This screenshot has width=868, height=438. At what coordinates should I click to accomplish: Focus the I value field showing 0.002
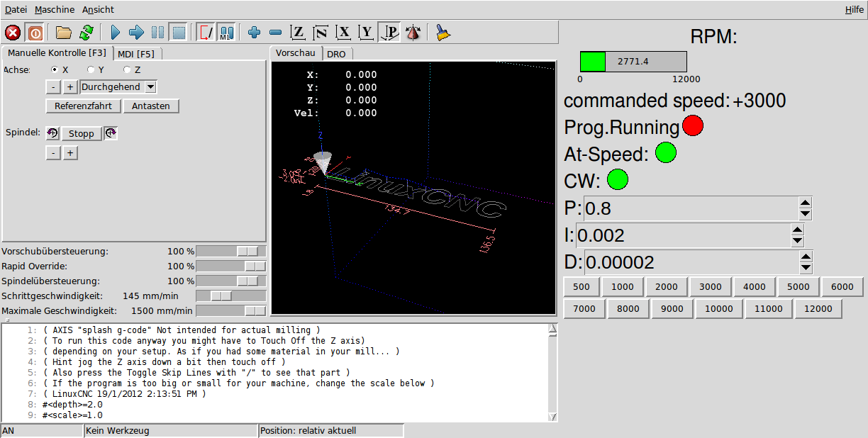(684, 235)
